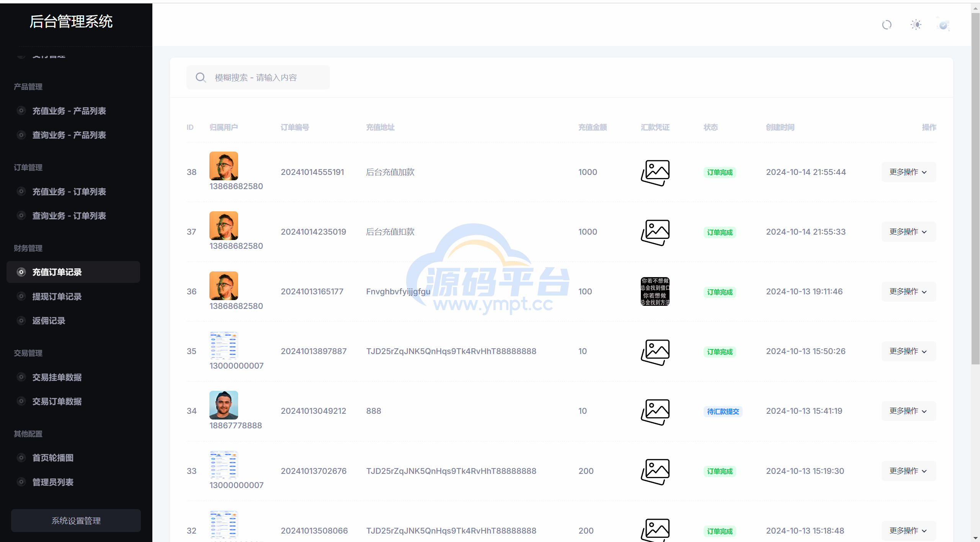Image resolution: width=980 pixels, height=542 pixels.
Task: Click the search magnifier icon
Action: click(x=201, y=78)
